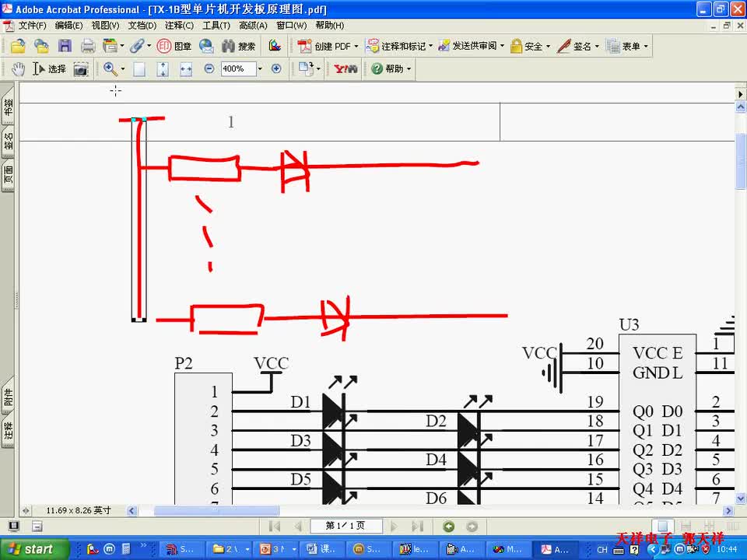Screen dimensions: 747x560
Task: Click the zoom percentage field showing 400%
Action: (238, 68)
